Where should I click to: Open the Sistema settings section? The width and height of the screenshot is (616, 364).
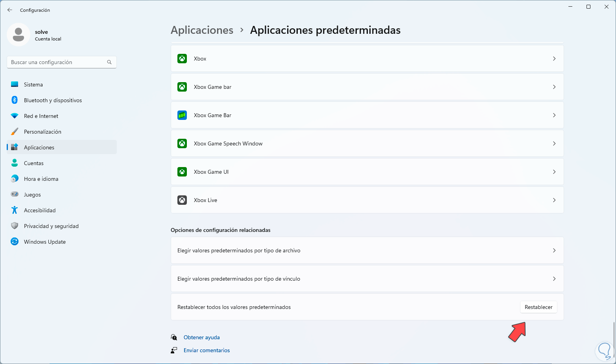[33, 85]
